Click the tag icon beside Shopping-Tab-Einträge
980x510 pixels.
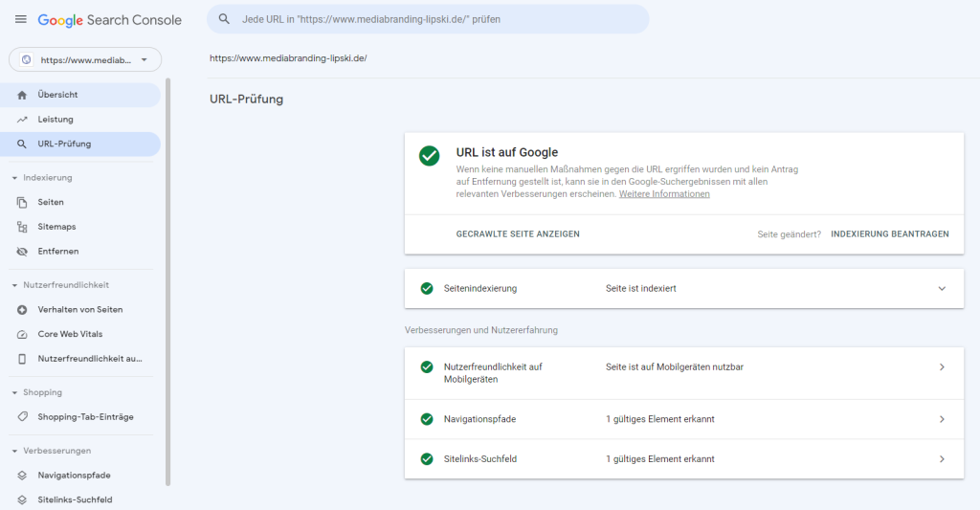coord(22,417)
